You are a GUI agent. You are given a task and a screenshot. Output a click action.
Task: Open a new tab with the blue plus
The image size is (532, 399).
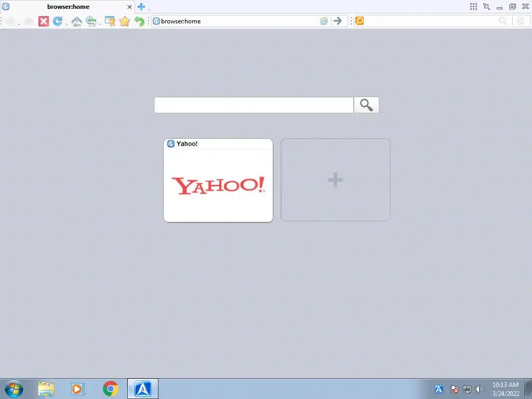[x=141, y=6]
